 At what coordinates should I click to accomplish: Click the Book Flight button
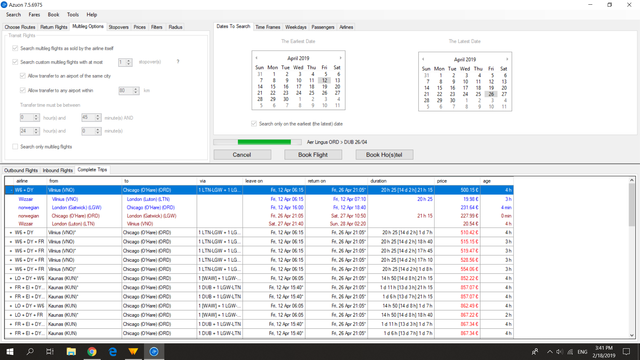click(x=313, y=155)
